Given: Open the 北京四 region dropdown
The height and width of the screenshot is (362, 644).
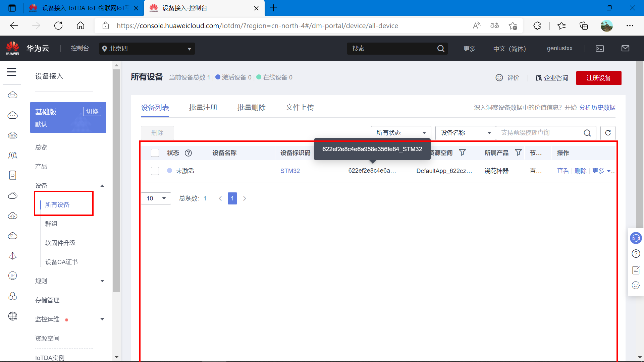Looking at the screenshot, I should [x=147, y=49].
